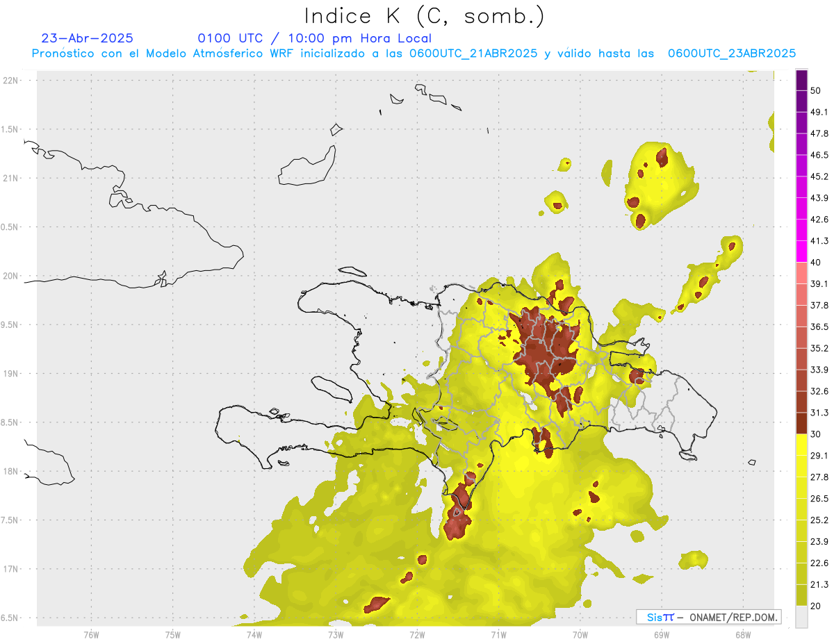The height and width of the screenshot is (644, 834).
Task: Click the '26.5' colorbar label
Action: (x=819, y=499)
